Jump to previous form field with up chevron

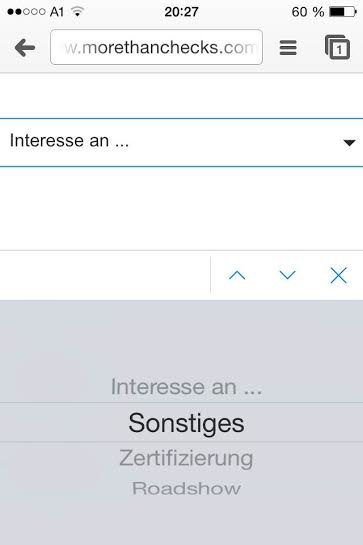pos(237,275)
